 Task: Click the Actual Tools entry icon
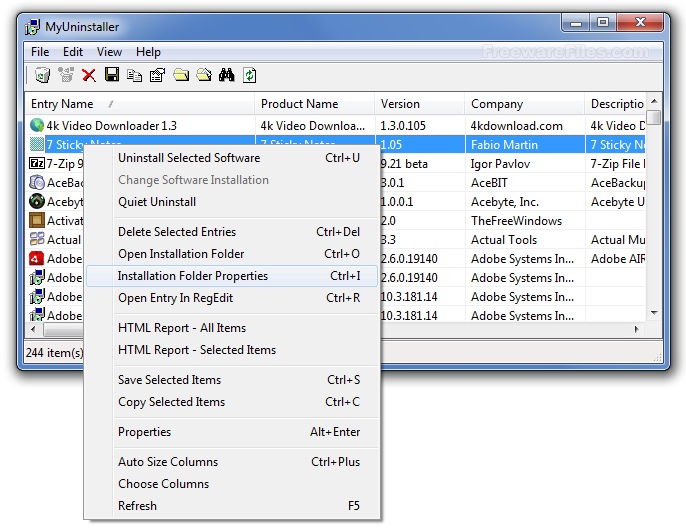point(37,239)
